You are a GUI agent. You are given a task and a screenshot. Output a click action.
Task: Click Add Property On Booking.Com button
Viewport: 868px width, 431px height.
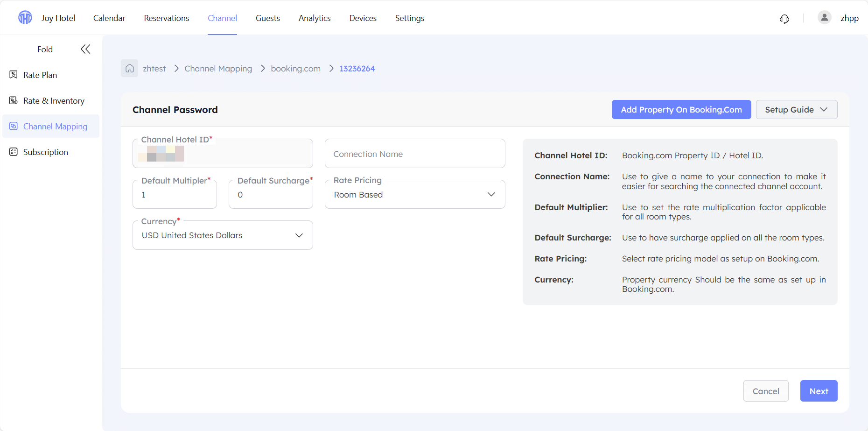pos(681,109)
